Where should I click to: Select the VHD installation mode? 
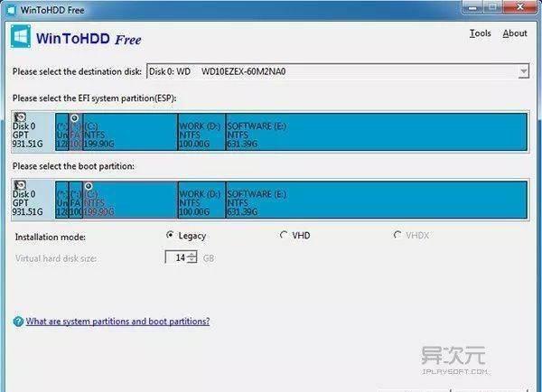[294, 236]
